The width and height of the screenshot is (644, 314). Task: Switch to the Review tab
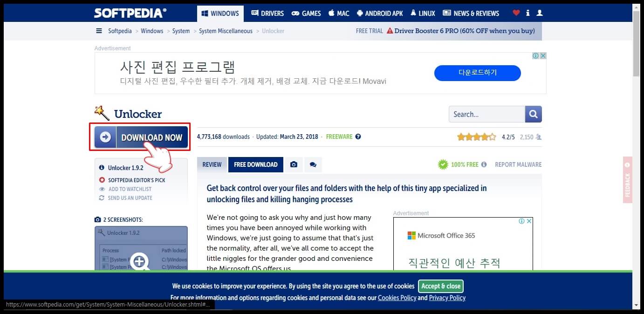(x=212, y=164)
